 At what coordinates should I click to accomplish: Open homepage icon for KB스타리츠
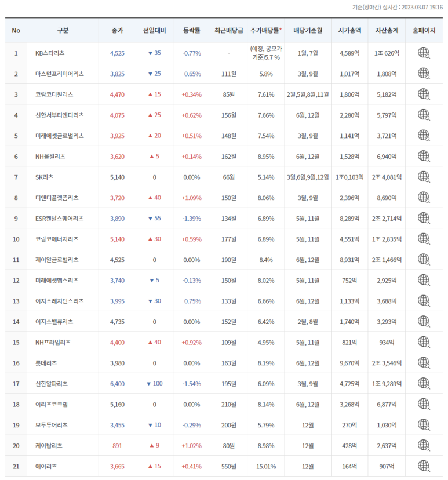coord(424,53)
